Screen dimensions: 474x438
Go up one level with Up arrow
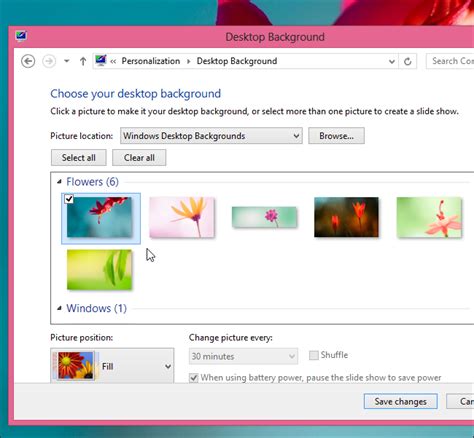(83, 61)
